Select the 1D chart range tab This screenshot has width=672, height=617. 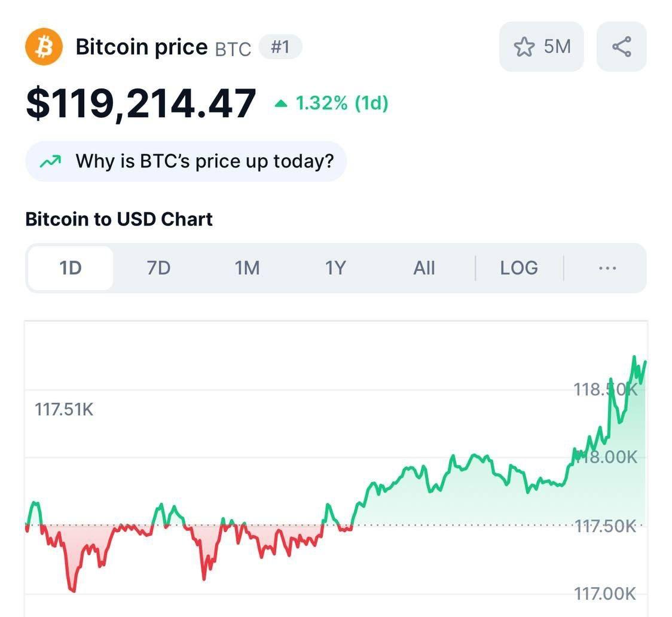(x=71, y=268)
